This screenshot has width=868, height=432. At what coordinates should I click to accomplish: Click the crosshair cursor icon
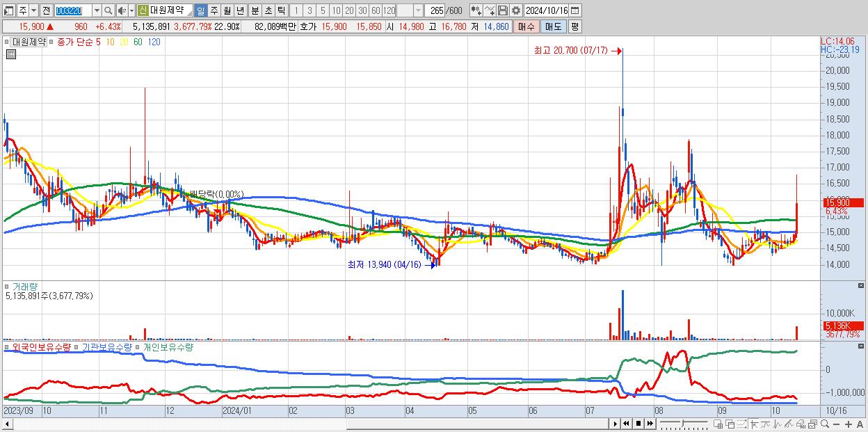[x=754, y=424]
